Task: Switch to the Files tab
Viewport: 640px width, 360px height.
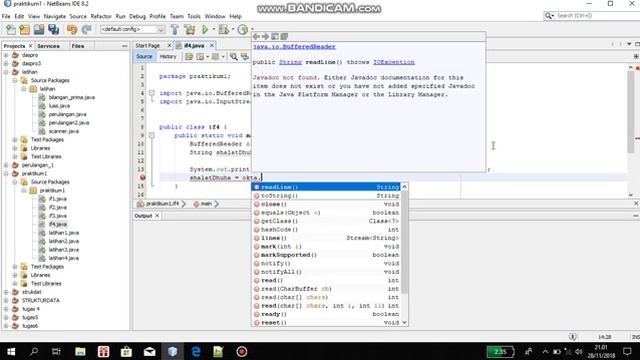Action: point(78,46)
